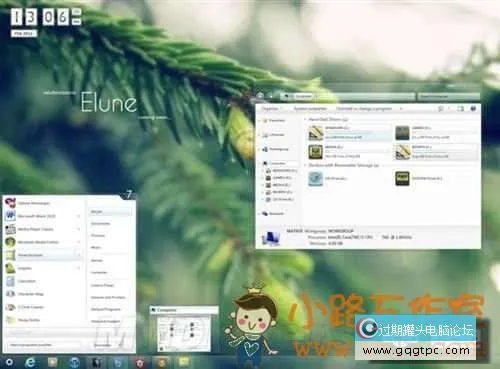
Task: Open Sticky Notes from the Start menu
Action: point(43,320)
